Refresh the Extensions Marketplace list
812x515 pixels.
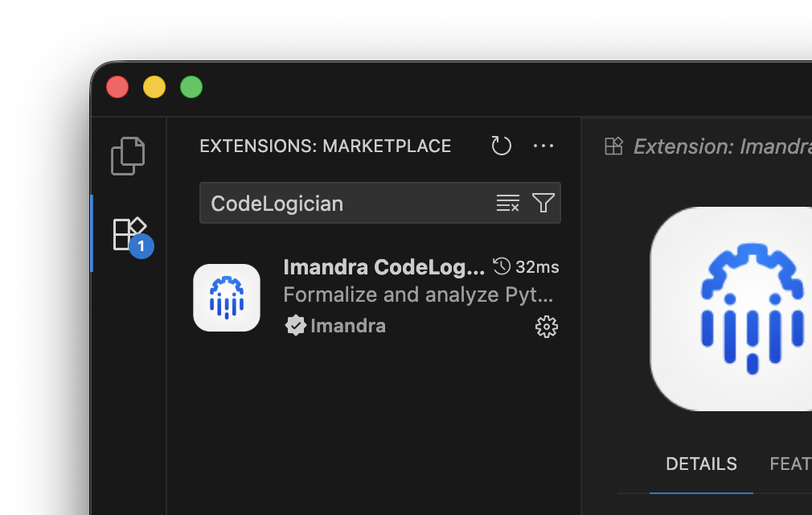click(x=501, y=146)
